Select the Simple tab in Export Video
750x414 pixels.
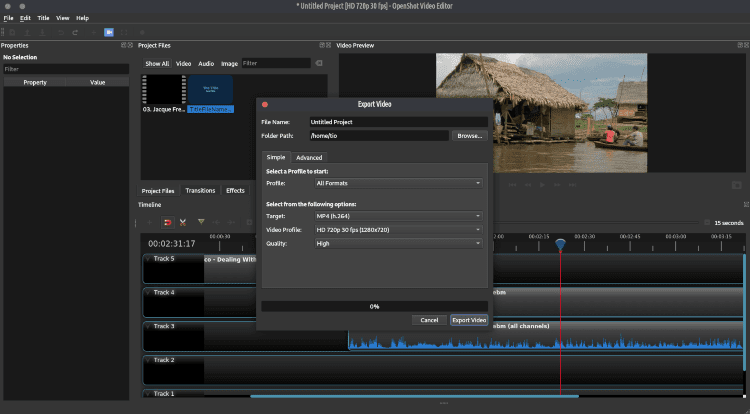(276, 157)
